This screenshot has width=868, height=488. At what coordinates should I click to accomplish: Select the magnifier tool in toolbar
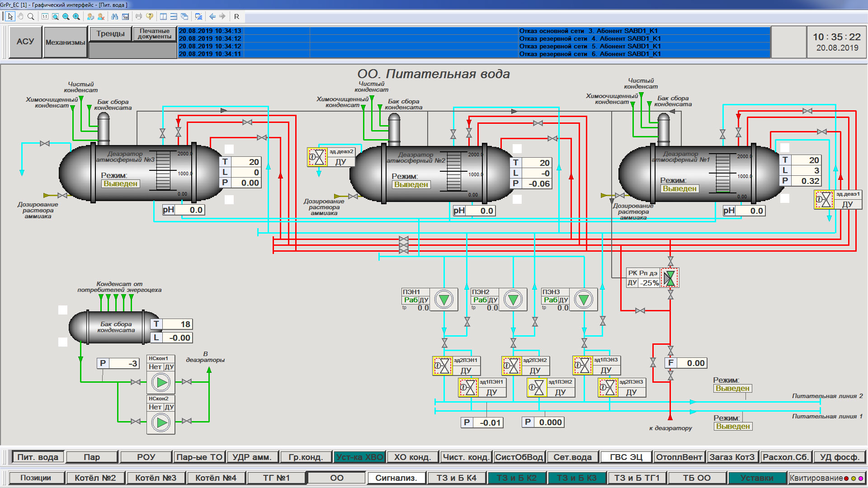coord(31,17)
